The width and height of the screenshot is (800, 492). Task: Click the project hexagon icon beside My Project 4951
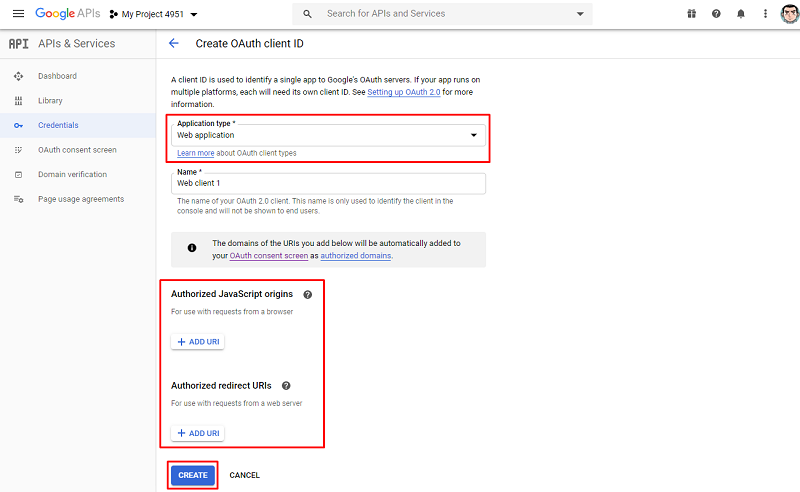coord(114,14)
